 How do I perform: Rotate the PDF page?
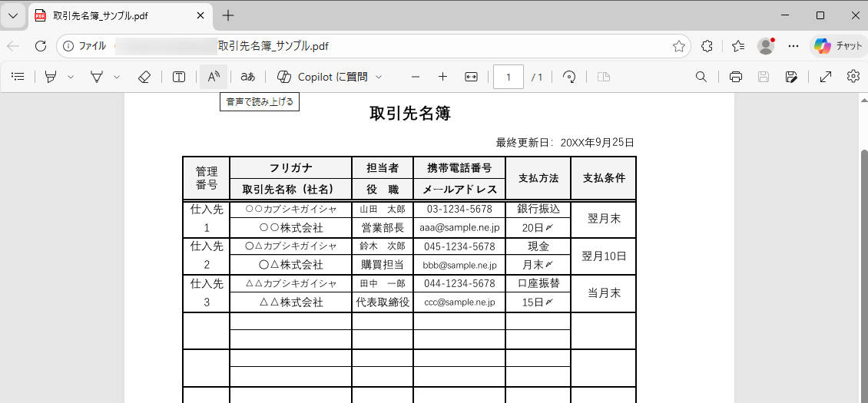click(x=569, y=77)
